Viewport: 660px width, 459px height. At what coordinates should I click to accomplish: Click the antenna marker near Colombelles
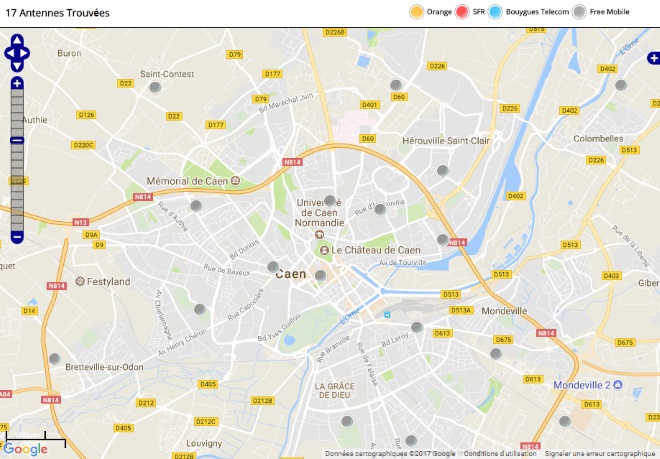[621, 85]
